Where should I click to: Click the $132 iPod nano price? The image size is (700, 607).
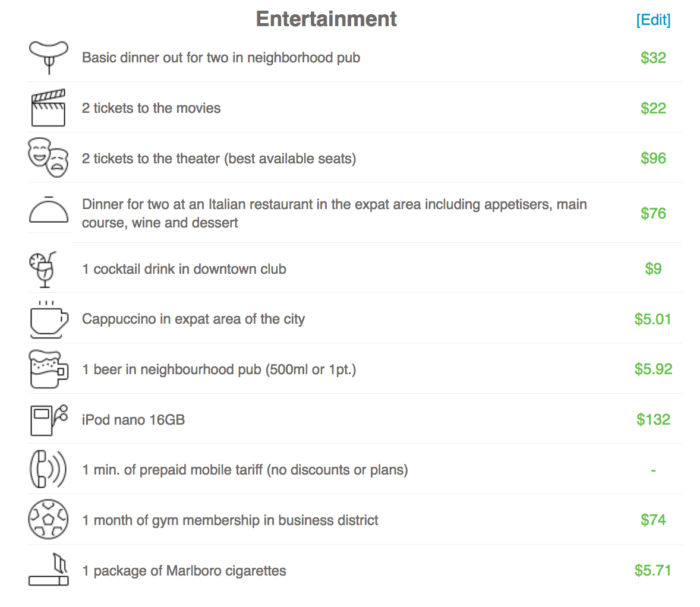[x=653, y=419]
